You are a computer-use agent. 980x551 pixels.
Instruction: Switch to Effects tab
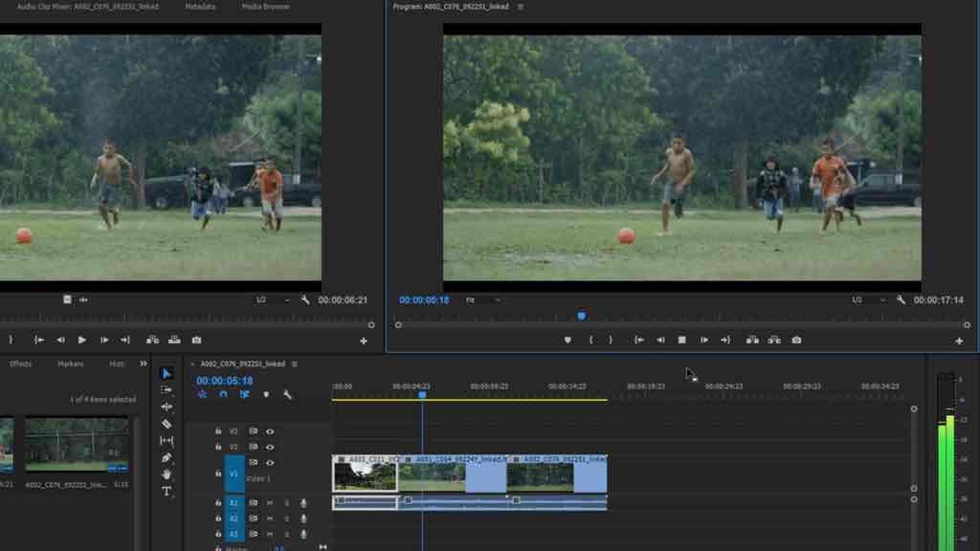pos(20,364)
